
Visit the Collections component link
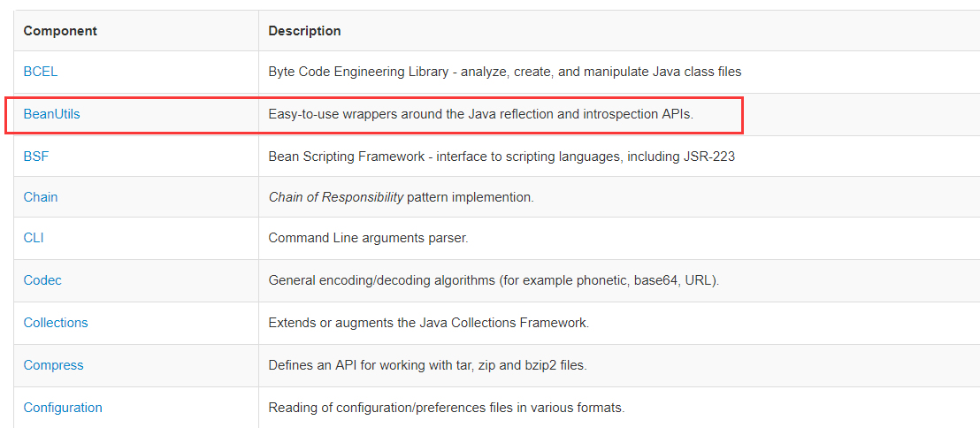coord(56,323)
